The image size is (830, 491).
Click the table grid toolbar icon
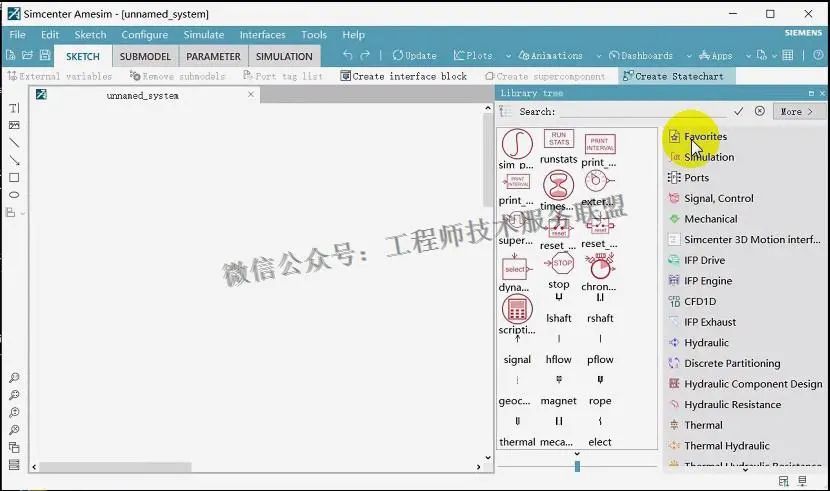788,55
